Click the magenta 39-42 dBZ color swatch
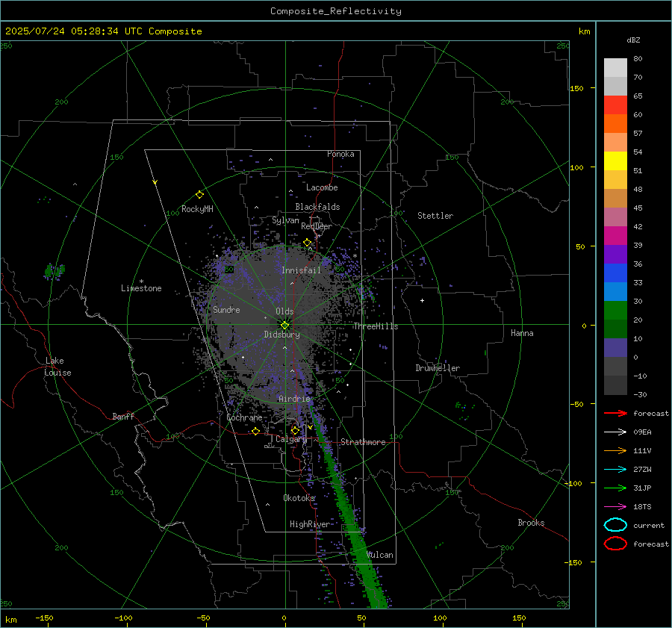The width and height of the screenshot is (672, 628). (x=615, y=236)
